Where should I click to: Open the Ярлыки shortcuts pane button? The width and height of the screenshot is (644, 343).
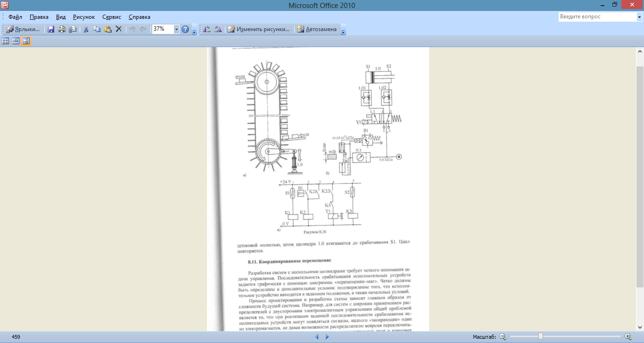24,29
